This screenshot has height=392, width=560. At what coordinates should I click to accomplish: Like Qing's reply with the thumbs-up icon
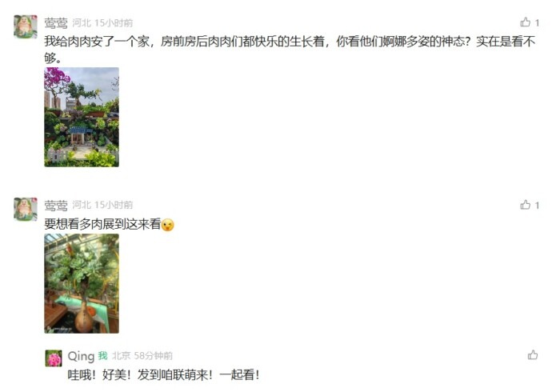point(533,355)
